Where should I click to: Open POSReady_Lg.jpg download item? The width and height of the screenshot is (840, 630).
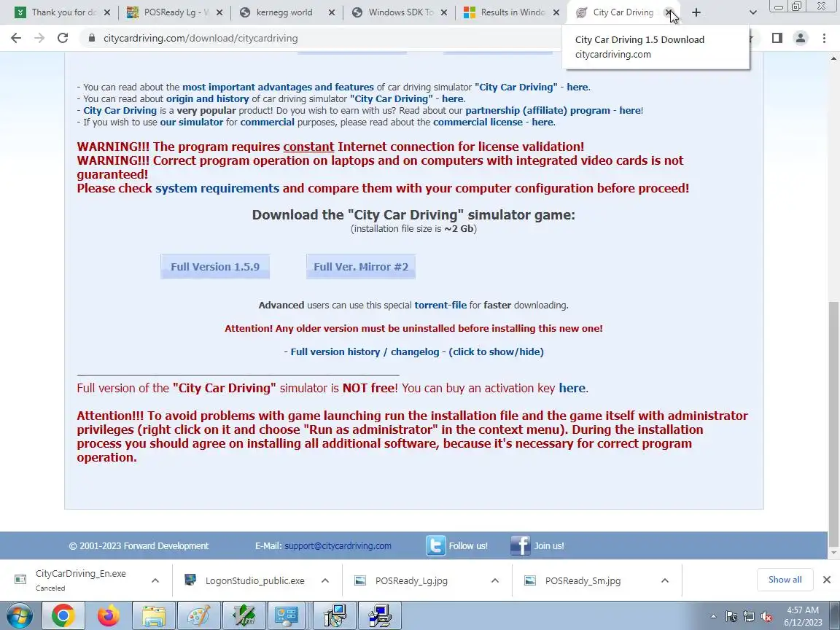(411, 580)
